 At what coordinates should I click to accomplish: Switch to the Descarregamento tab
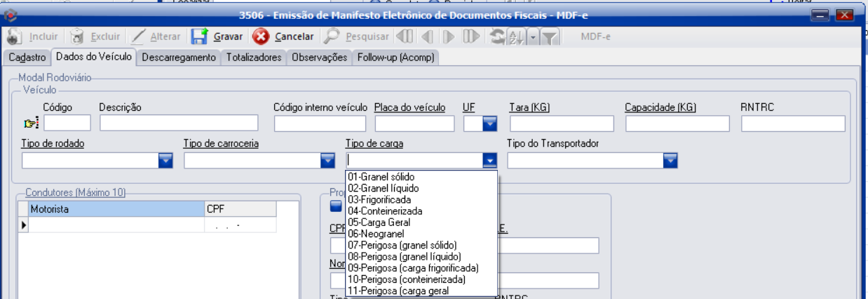[179, 58]
